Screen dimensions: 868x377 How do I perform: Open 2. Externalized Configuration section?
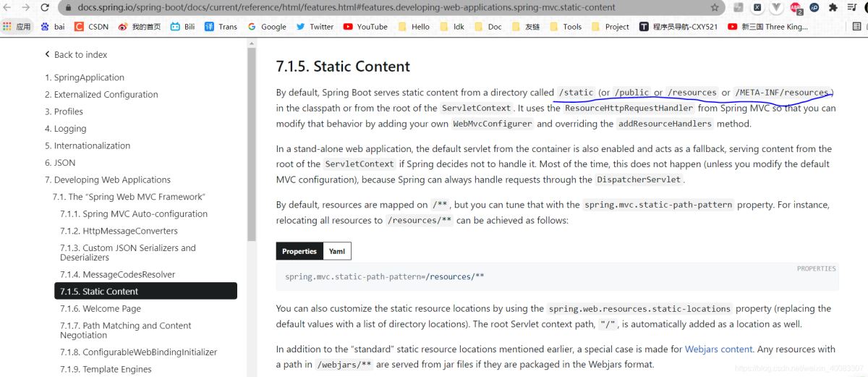pyautogui.click(x=101, y=94)
